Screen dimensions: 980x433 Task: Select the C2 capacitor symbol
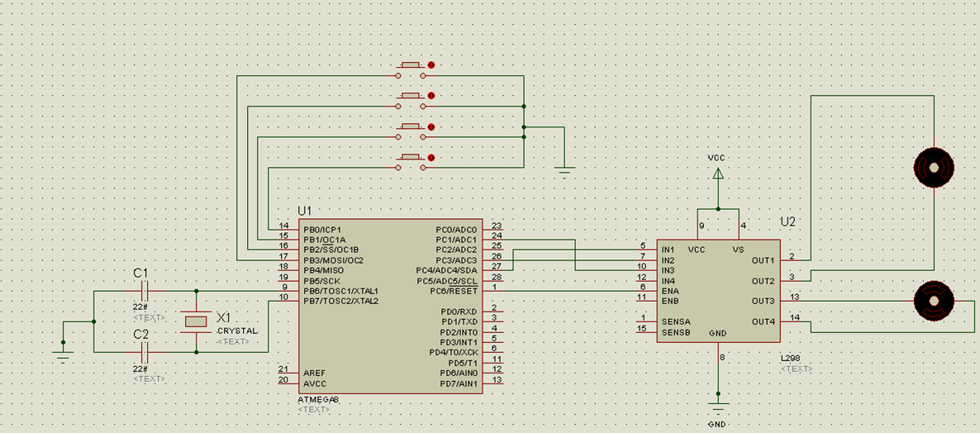pyautogui.click(x=145, y=352)
